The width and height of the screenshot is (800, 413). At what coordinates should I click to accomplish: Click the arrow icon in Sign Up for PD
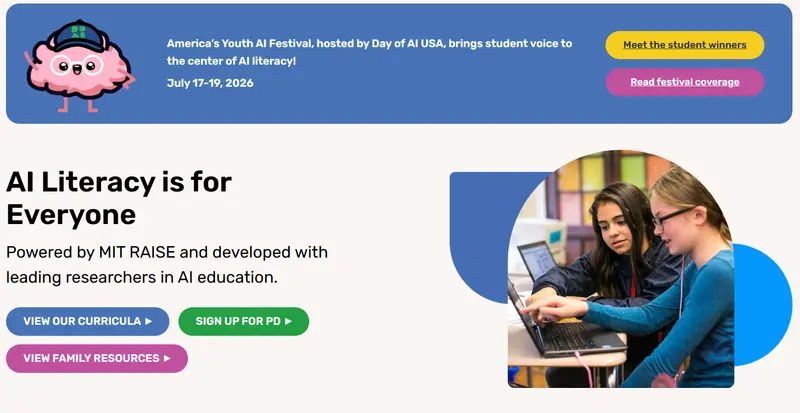pyautogui.click(x=288, y=321)
